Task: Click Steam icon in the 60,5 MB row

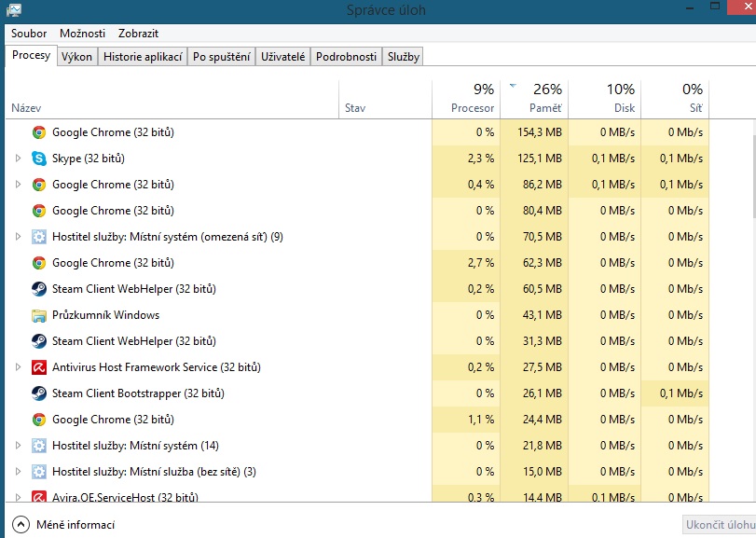Action: 39,289
